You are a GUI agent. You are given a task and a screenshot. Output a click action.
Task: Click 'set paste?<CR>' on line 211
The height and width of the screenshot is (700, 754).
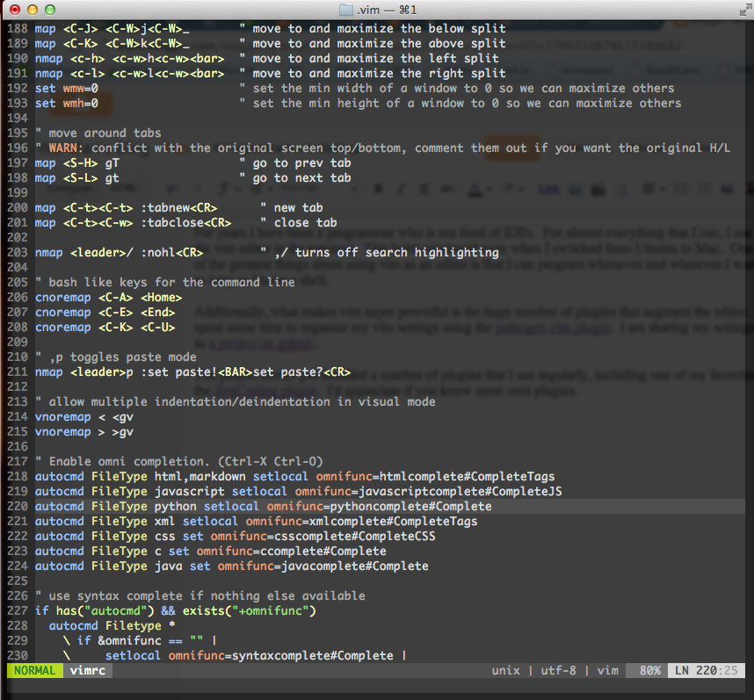(302, 372)
